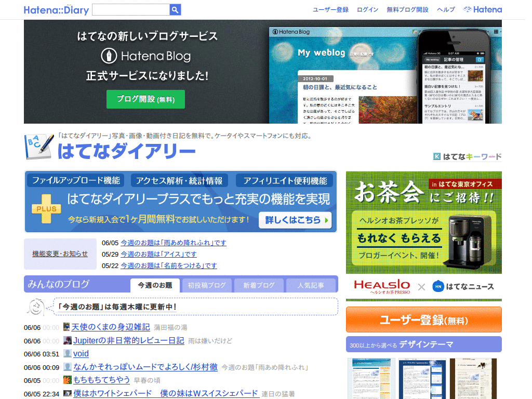The height and width of the screenshot is (399, 532).
Task: Click avatar beside 僕はホワイトシェパード
Action: click(67, 393)
